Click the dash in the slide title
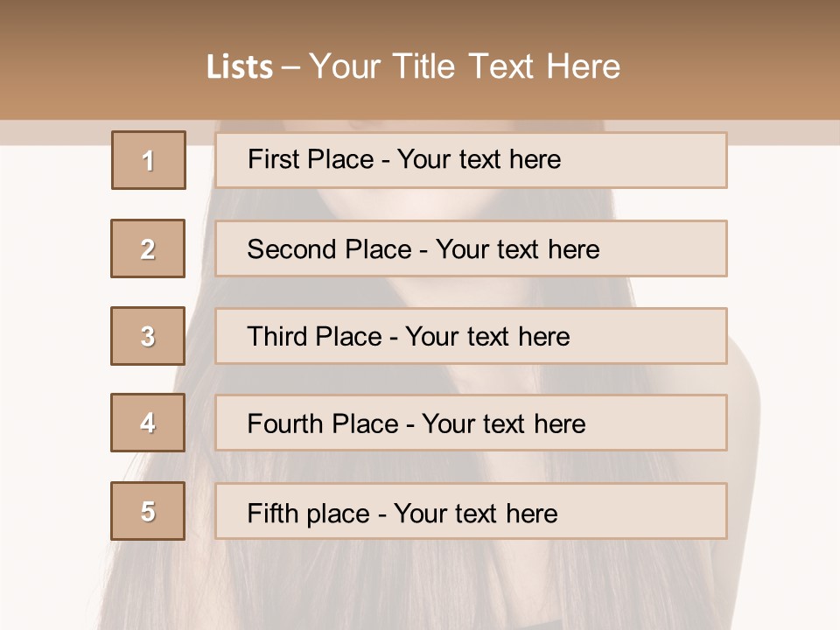This screenshot has height=630, width=840. [290, 67]
